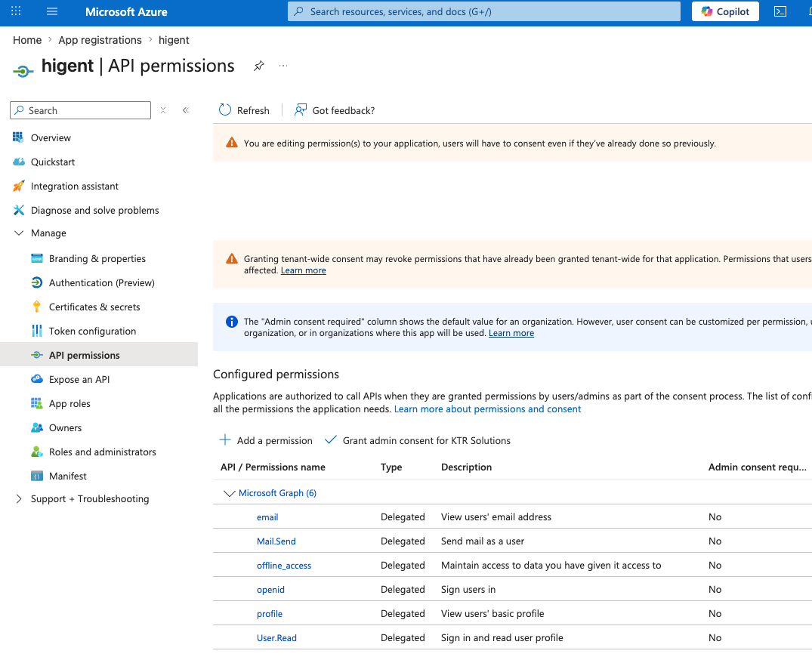Click the global search resources field
812x660 pixels.
pos(483,11)
